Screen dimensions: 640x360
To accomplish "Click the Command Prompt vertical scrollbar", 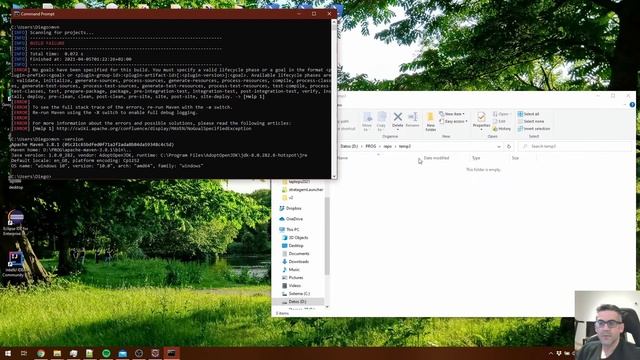I will (334, 98).
